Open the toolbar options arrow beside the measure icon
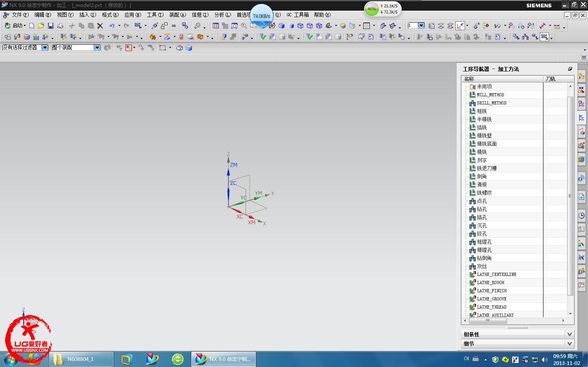The image size is (588, 367). pyautogui.click(x=564, y=27)
